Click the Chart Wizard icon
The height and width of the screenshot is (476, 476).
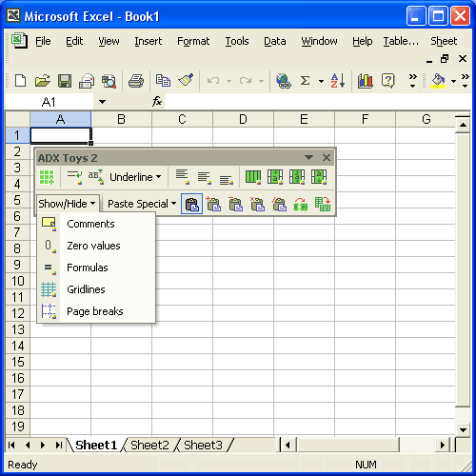[x=366, y=81]
